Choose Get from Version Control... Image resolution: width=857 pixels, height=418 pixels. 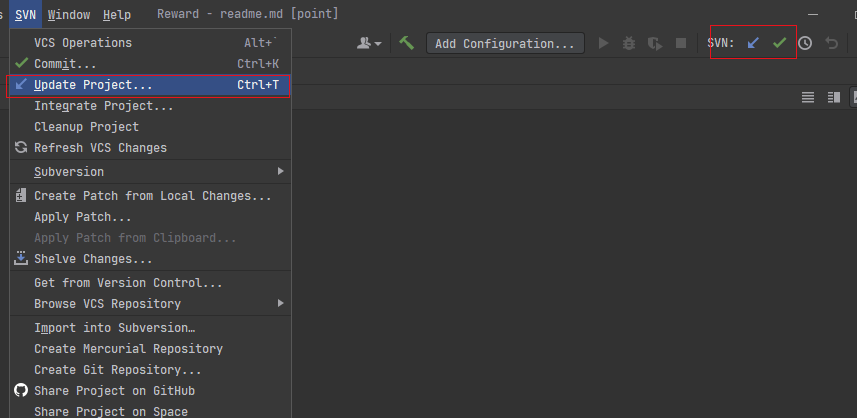point(150,282)
